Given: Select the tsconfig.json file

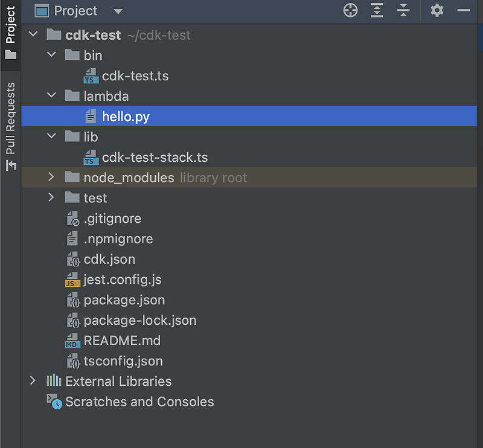Looking at the screenshot, I should 123,361.
